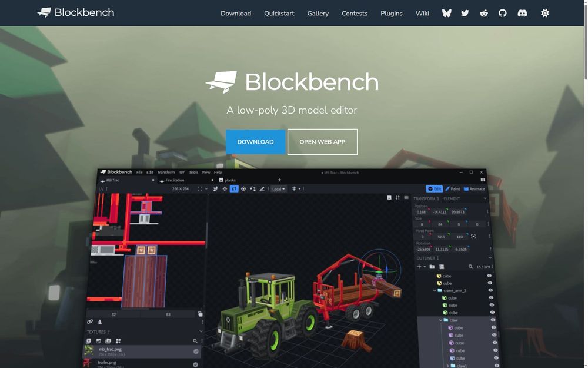
Task: Toggle the checkmark on trailer.png texture
Action: (x=195, y=364)
